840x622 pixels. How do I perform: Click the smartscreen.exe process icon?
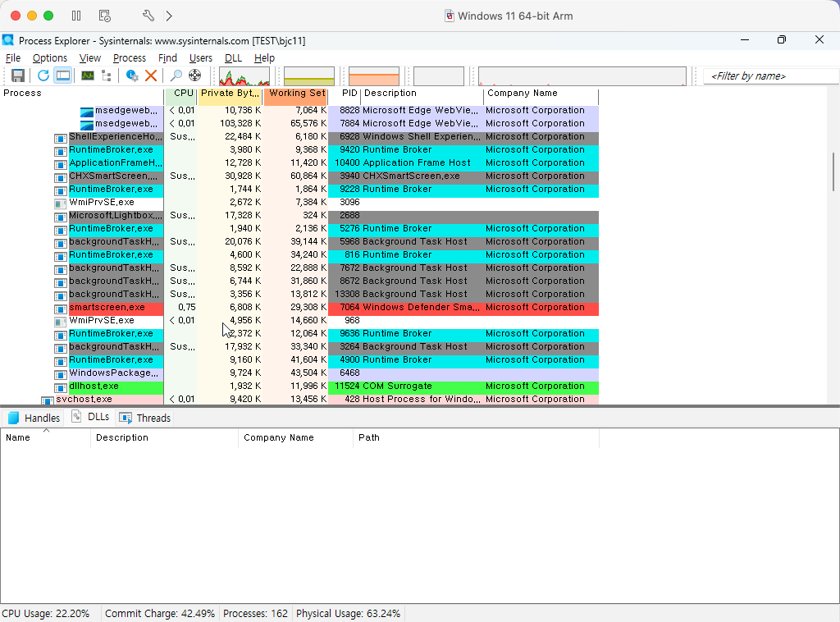61,309
